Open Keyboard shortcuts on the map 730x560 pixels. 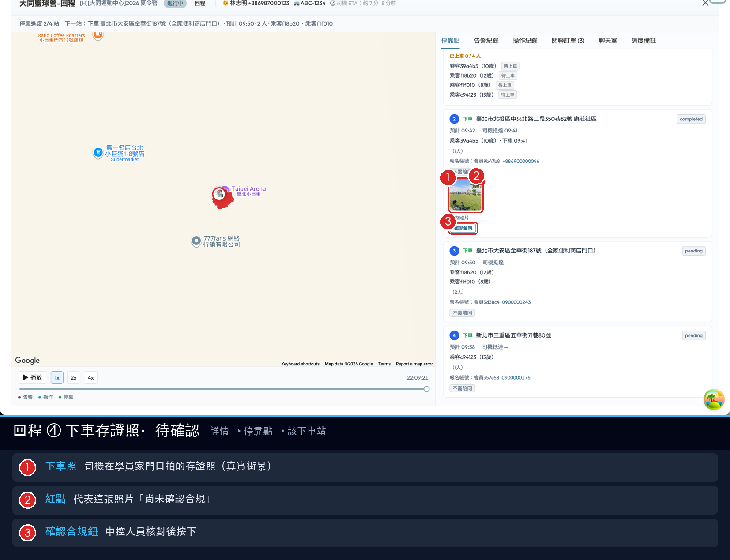point(300,364)
